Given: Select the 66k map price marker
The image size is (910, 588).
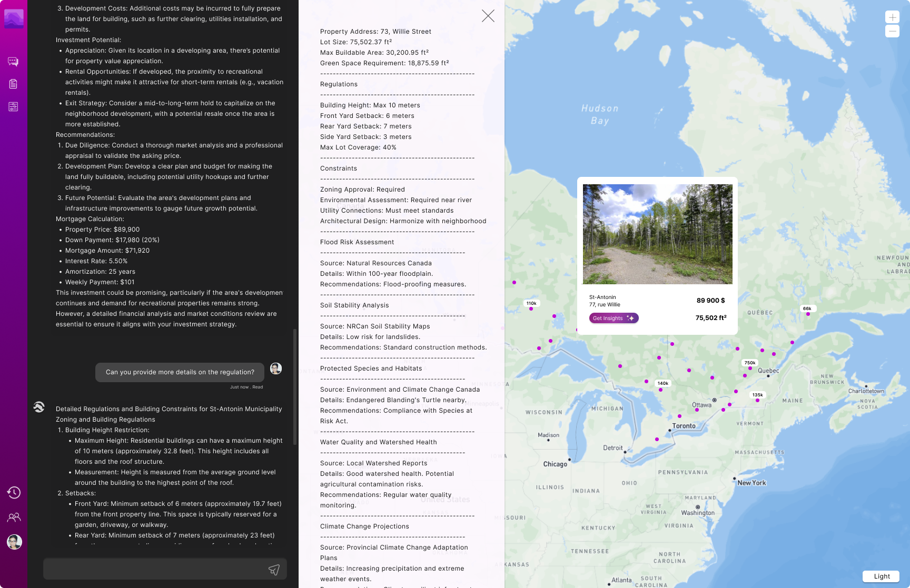Looking at the screenshot, I should point(807,308).
